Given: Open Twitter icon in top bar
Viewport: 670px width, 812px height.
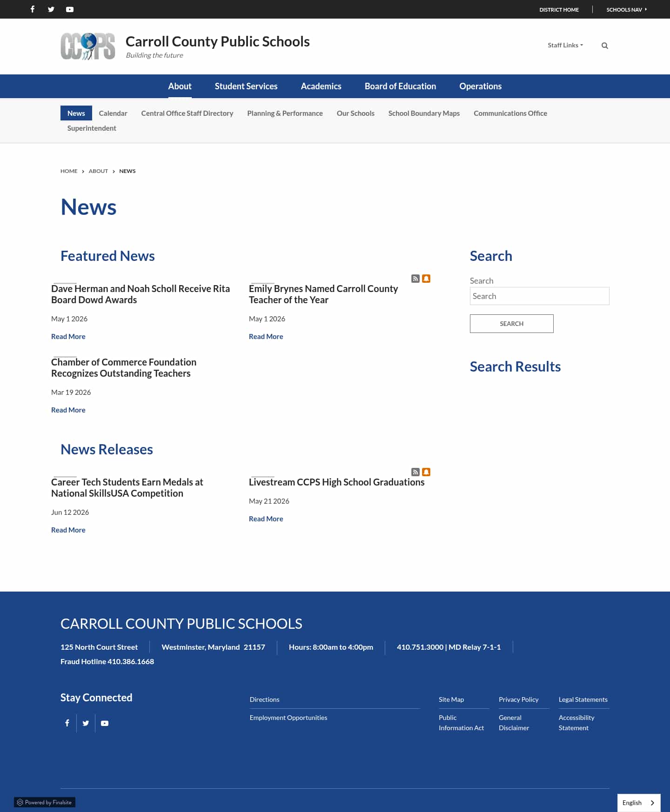Looking at the screenshot, I should coord(51,9).
